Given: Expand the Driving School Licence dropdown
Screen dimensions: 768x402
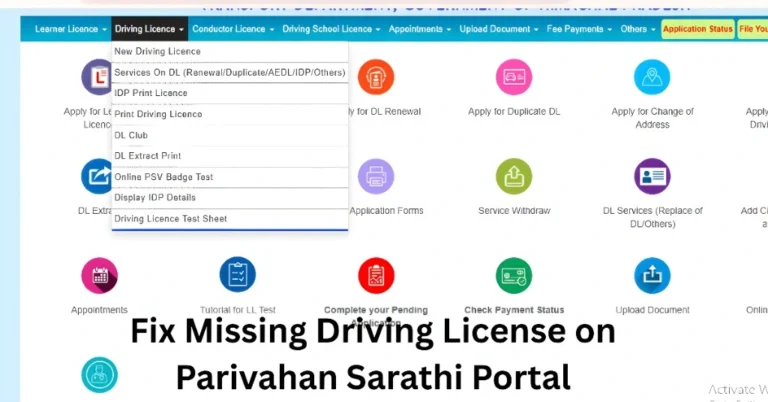Looking at the screenshot, I should click(x=331, y=29).
